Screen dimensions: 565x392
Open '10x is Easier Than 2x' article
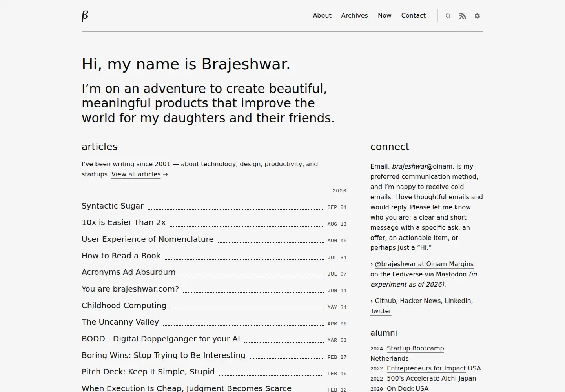(x=124, y=222)
